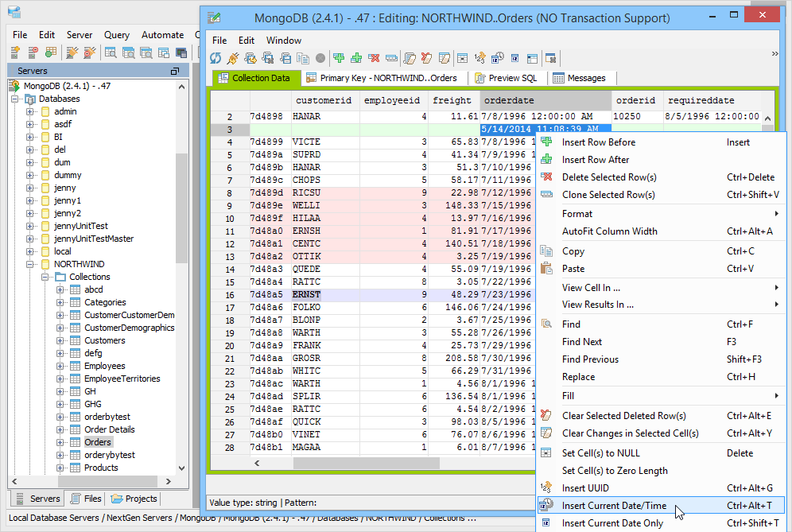792x532 pixels.
Task: Select the Products collection in tree
Action: (101, 468)
